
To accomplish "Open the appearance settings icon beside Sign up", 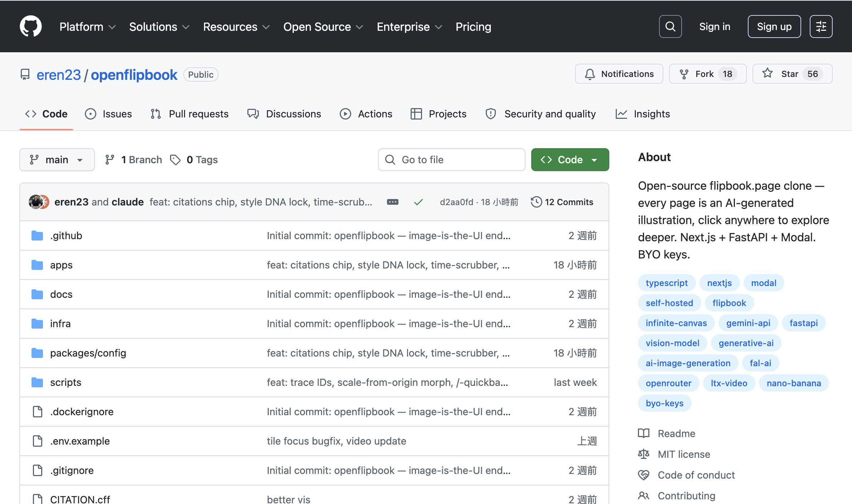I will [x=821, y=26].
